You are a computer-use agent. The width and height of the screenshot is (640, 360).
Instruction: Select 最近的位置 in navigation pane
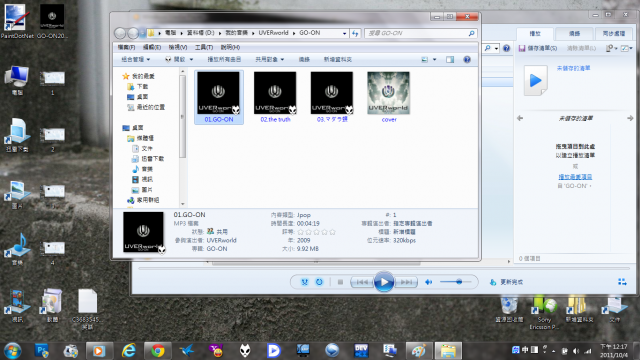(146, 107)
